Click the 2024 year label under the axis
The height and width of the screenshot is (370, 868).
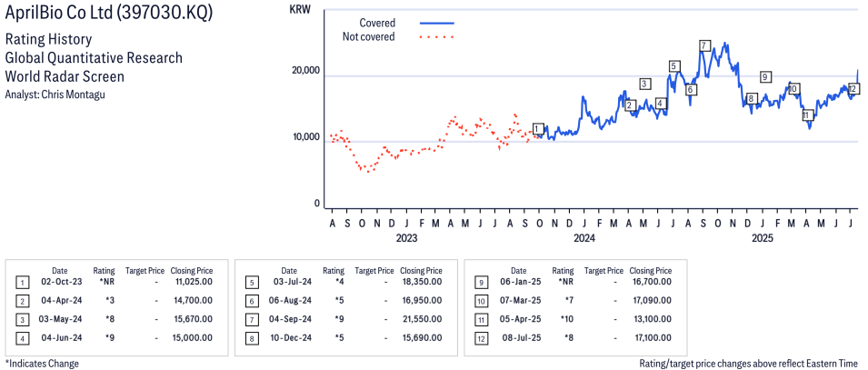[584, 237]
